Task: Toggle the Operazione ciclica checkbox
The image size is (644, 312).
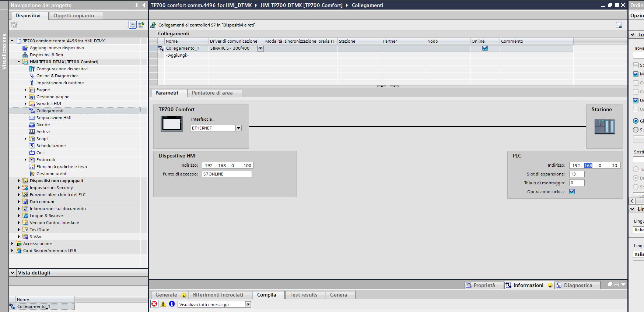Action: (x=572, y=192)
